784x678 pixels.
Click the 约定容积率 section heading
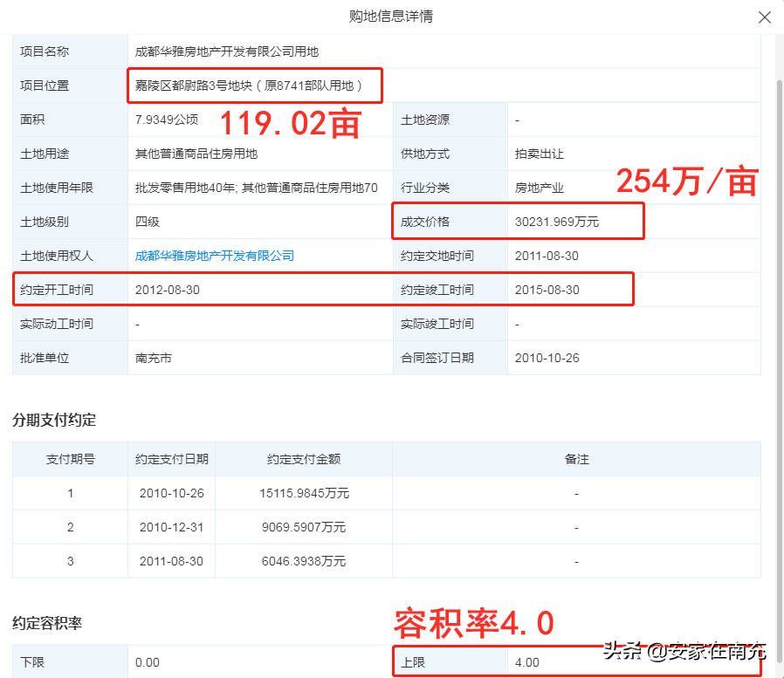(x=47, y=623)
